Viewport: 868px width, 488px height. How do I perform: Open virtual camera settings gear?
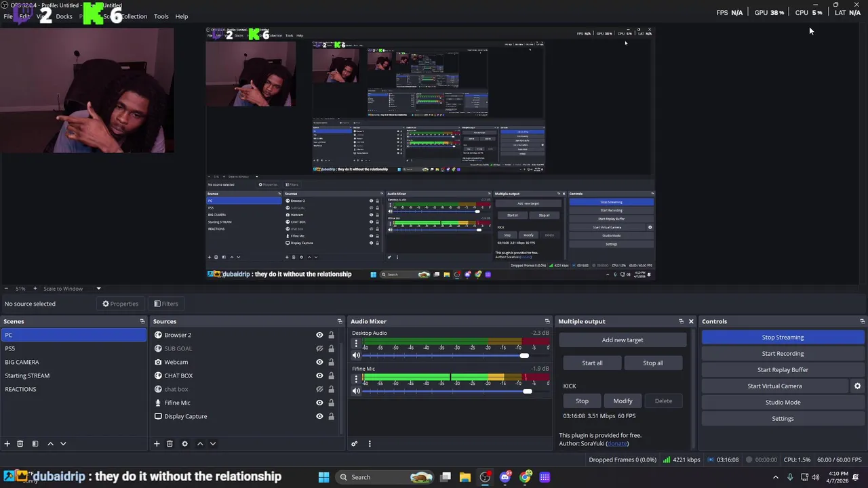point(857,386)
